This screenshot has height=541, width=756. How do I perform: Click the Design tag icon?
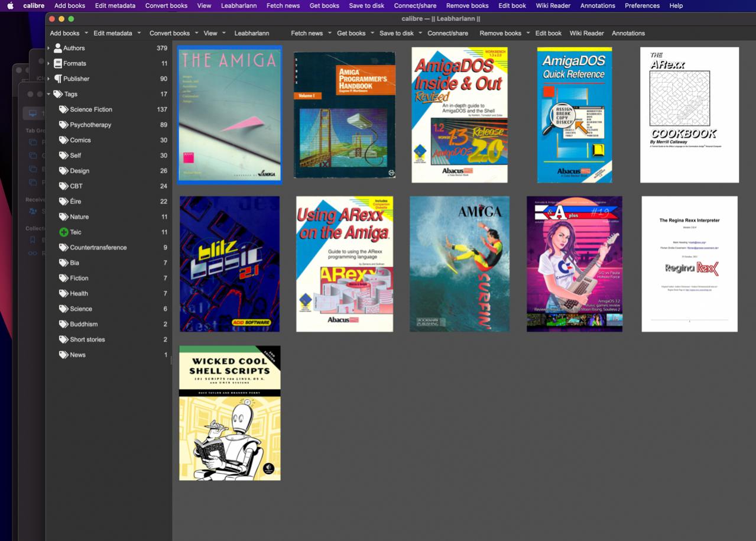pyautogui.click(x=64, y=171)
